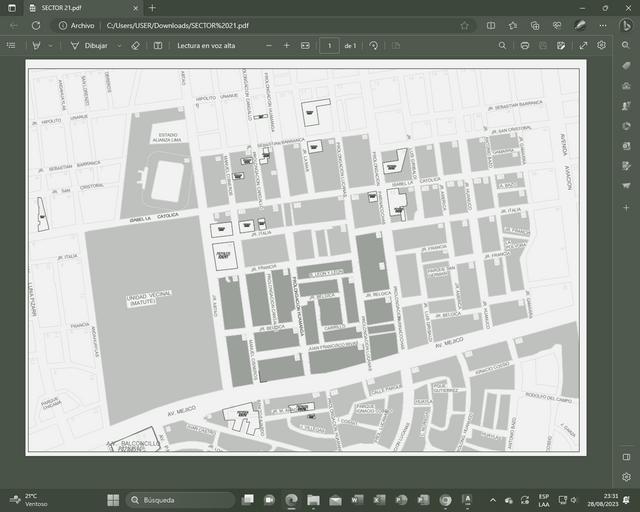This screenshot has height=512, width=640.
Task: Open Collections panel
Action: coord(535,25)
